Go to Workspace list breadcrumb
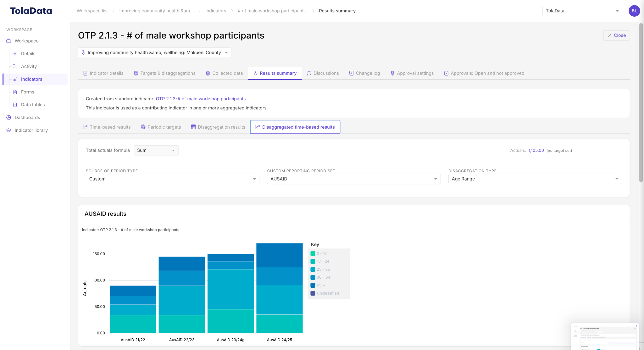 92,11
